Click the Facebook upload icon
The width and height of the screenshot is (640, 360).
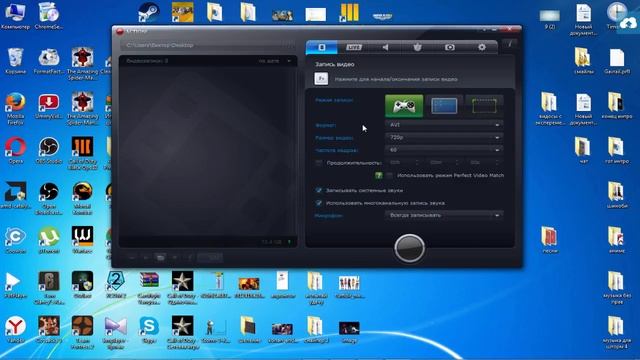(x=190, y=258)
